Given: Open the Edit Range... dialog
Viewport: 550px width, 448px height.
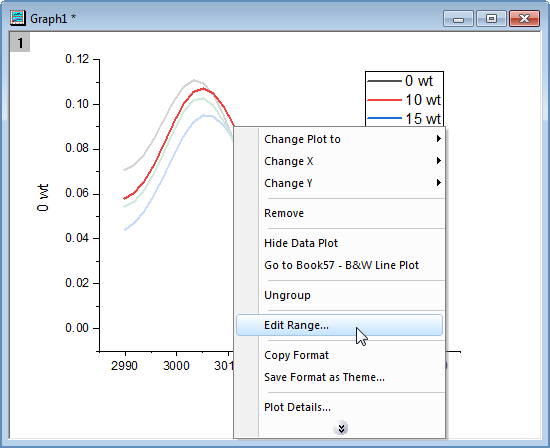Looking at the screenshot, I should click(x=339, y=325).
